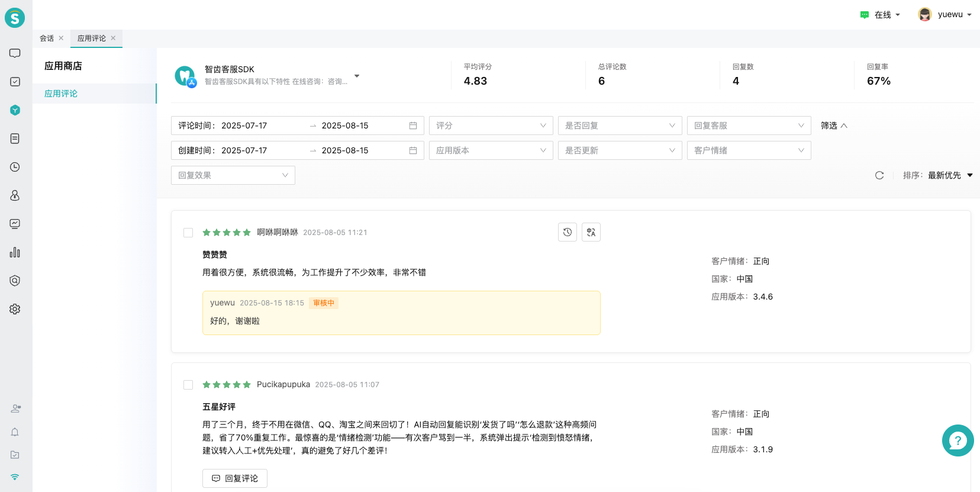Click the 审核中 status tag
Image resolution: width=980 pixels, height=492 pixels.
pyautogui.click(x=324, y=303)
